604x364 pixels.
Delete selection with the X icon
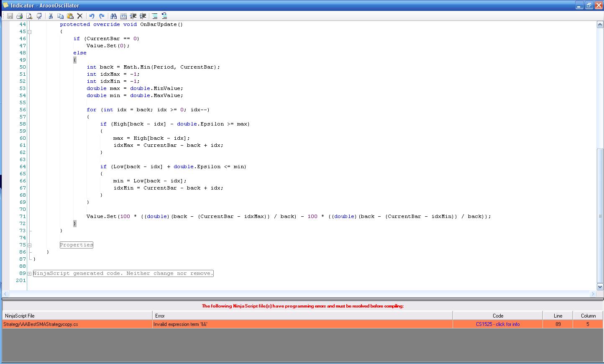[80, 16]
